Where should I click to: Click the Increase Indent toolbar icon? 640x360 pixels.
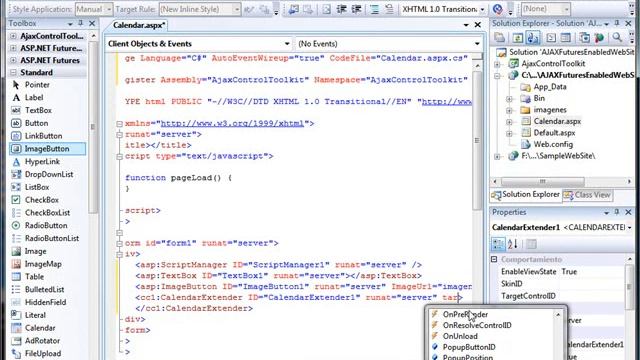pyautogui.click(x=356, y=9)
